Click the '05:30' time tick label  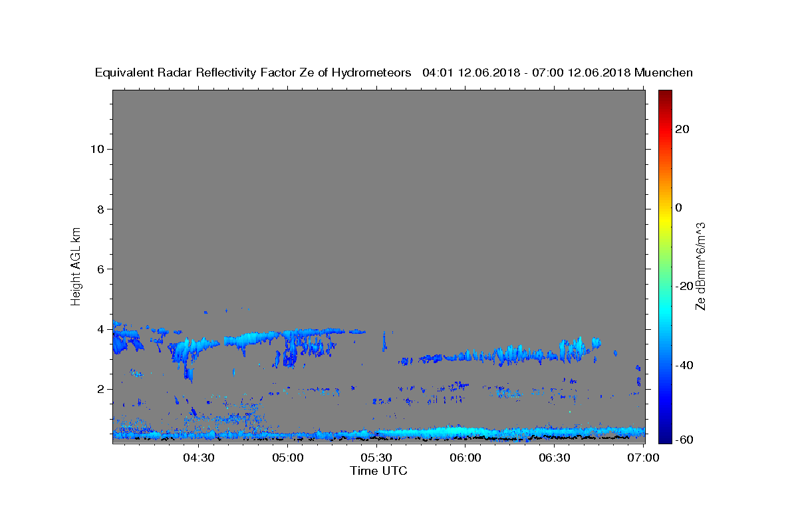point(376,458)
